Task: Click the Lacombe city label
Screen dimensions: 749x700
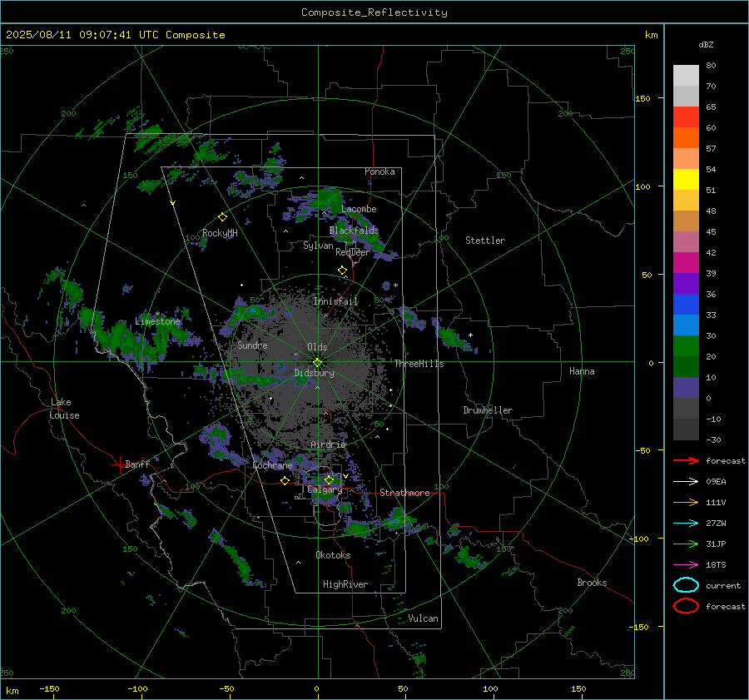Action: [359, 209]
